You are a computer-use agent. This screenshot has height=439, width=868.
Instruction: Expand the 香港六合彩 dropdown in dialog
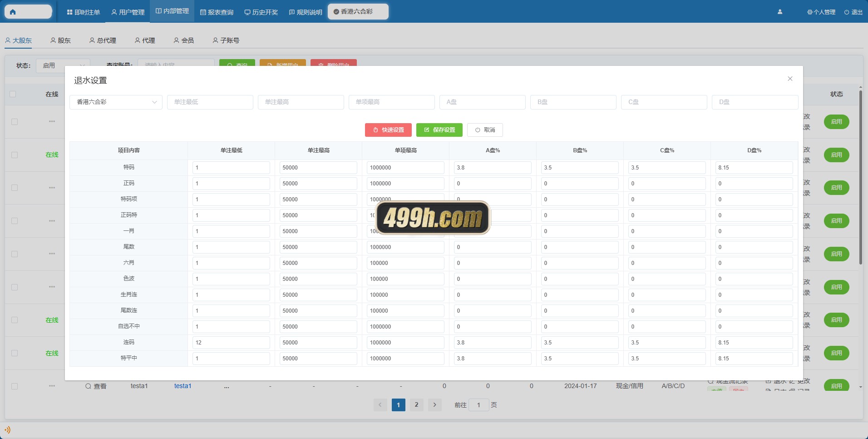coord(116,102)
